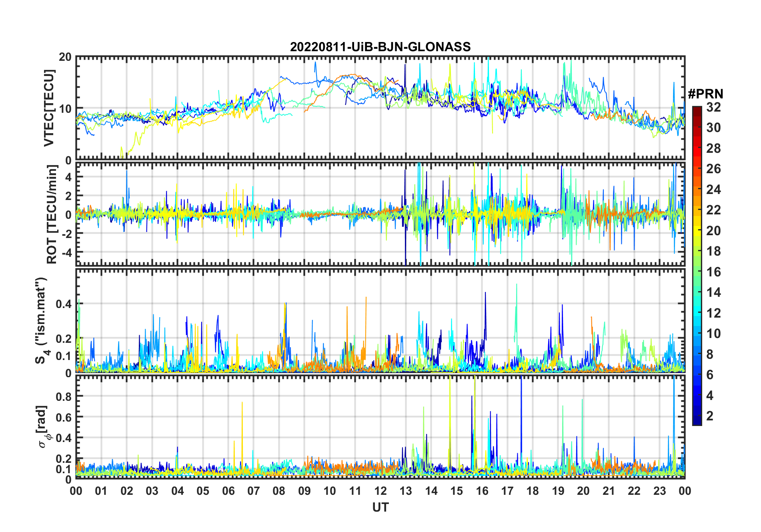The image size is (761, 532).
Task: Click the S4 axis tick label 0.4
Action: coord(64,304)
